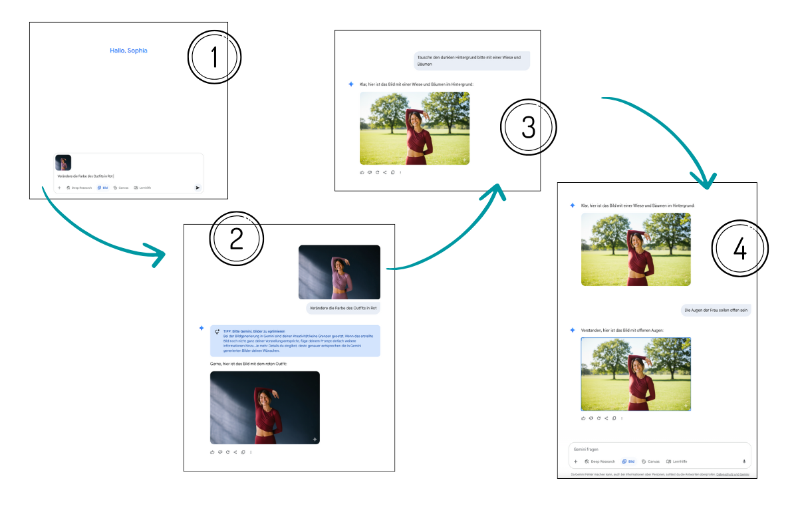The image size is (798, 532).
Task: Click thumbs down under the dark background image
Action: click(x=220, y=452)
